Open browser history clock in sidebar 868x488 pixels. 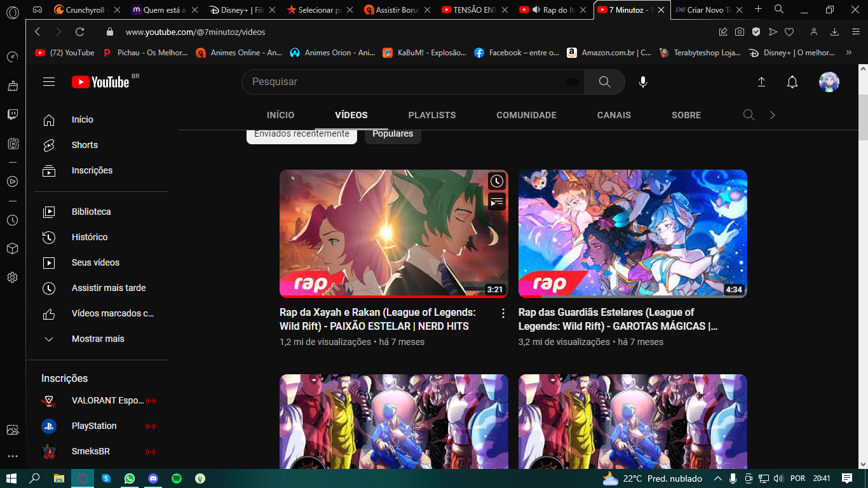[x=12, y=220]
